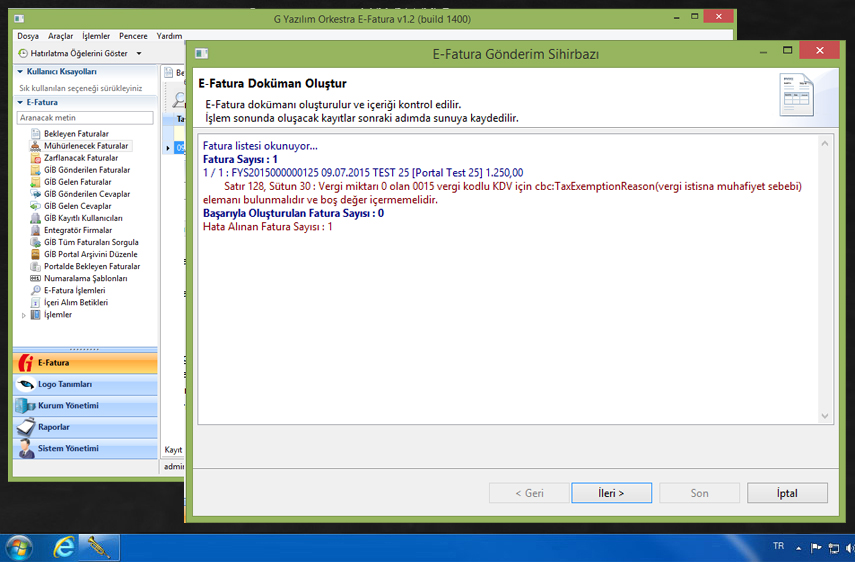Click the GİB Kayıtlı Kullanıcıları icon
The image size is (855, 562).
click(36, 218)
